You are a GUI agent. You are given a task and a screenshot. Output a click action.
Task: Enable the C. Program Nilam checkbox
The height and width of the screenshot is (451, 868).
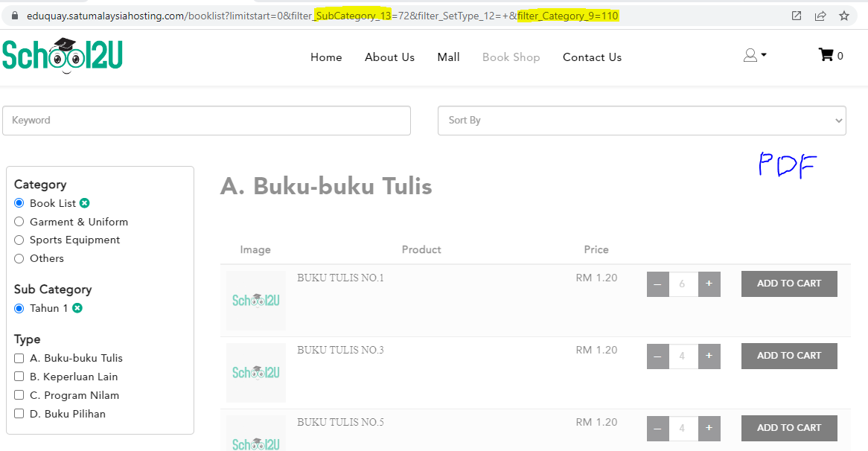point(19,395)
